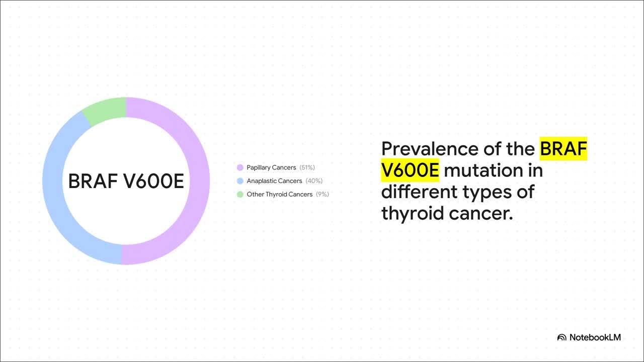644x362 pixels.
Task: Click the (51%) percentage value
Action: coord(307,167)
